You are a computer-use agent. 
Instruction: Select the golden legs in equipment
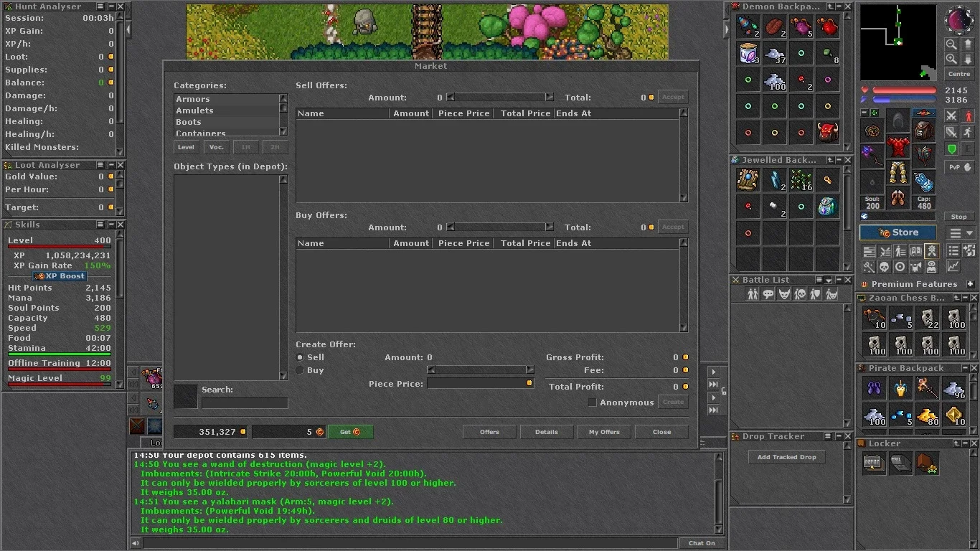coord(898,173)
